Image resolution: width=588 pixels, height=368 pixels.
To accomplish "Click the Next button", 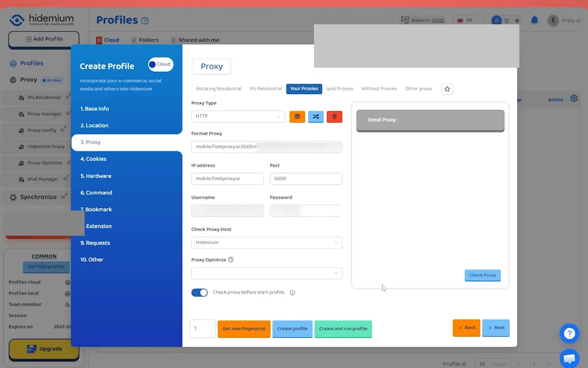I will [496, 328].
